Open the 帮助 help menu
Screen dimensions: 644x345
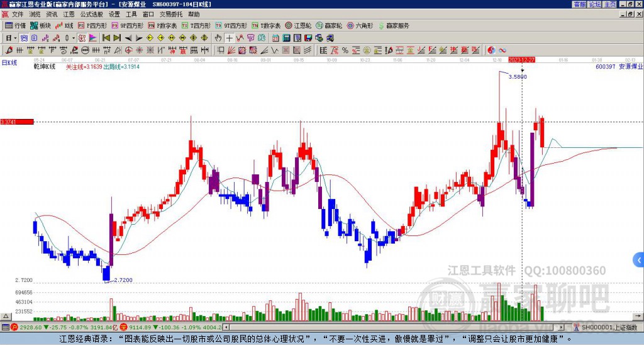[194, 14]
